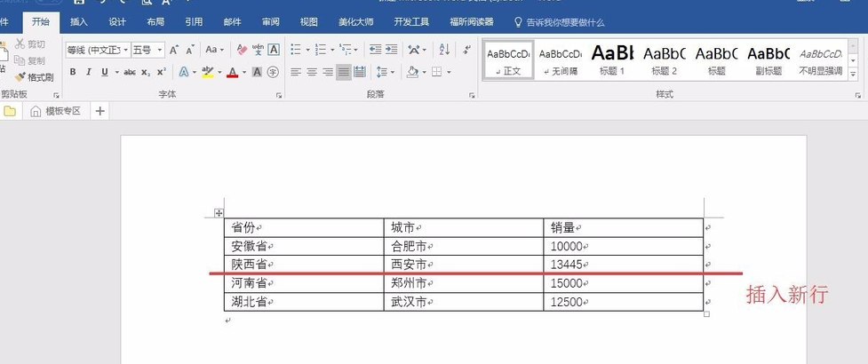Click the table move handle icon
This screenshot has width=868, height=364.
click(x=218, y=213)
